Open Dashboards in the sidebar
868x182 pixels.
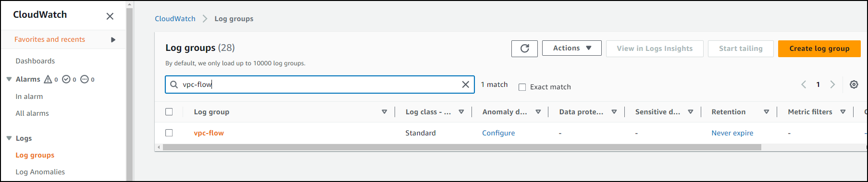[x=35, y=61]
